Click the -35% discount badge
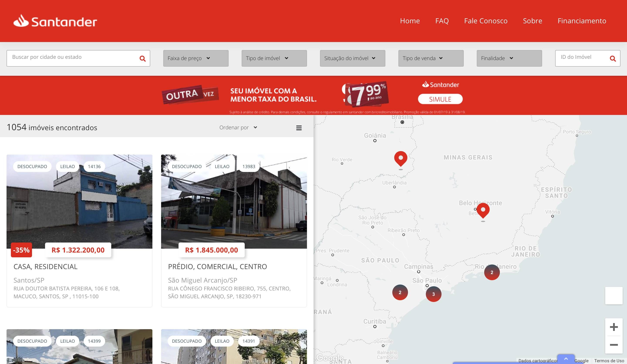 coord(21,250)
